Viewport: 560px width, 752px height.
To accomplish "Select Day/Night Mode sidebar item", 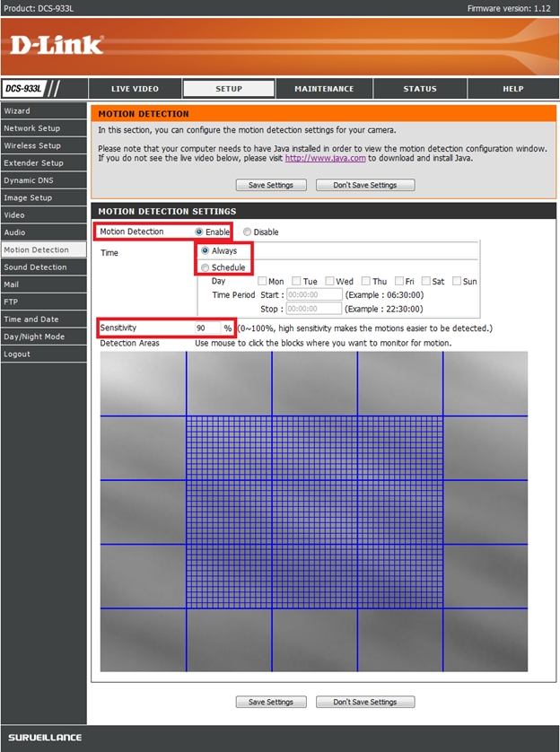I will point(34,337).
